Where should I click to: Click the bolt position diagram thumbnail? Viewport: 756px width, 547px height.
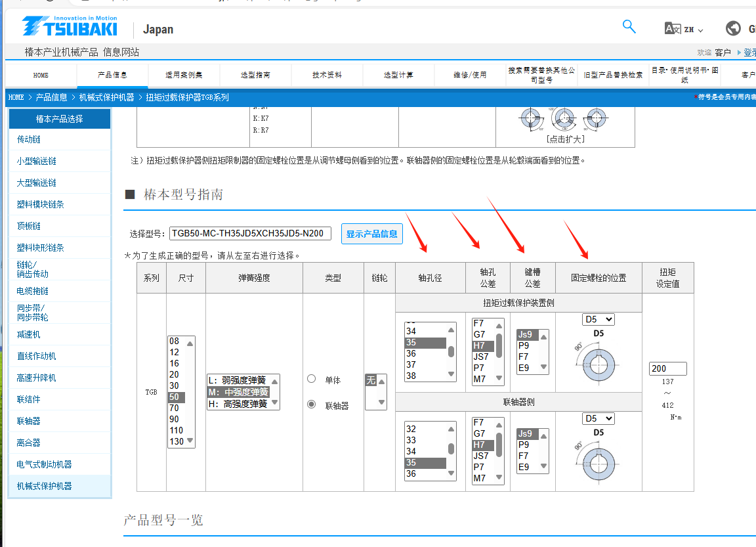564,119
